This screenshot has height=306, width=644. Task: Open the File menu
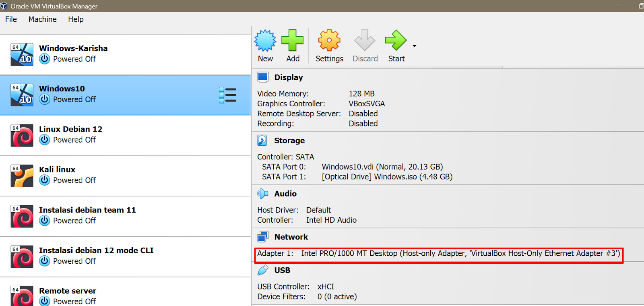pos(11,19)
